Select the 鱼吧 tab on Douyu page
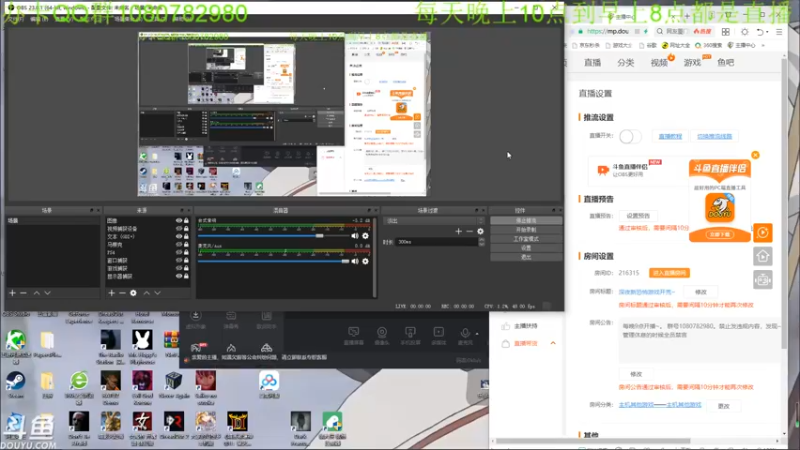Screen dimensions: 800x450 click(x=725, y=63)
